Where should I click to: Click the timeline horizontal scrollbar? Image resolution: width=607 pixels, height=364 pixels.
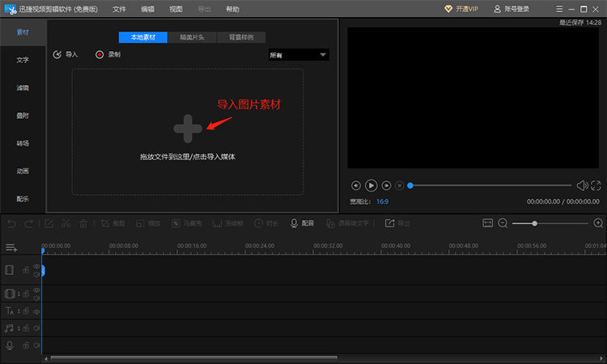pos(194,358)
